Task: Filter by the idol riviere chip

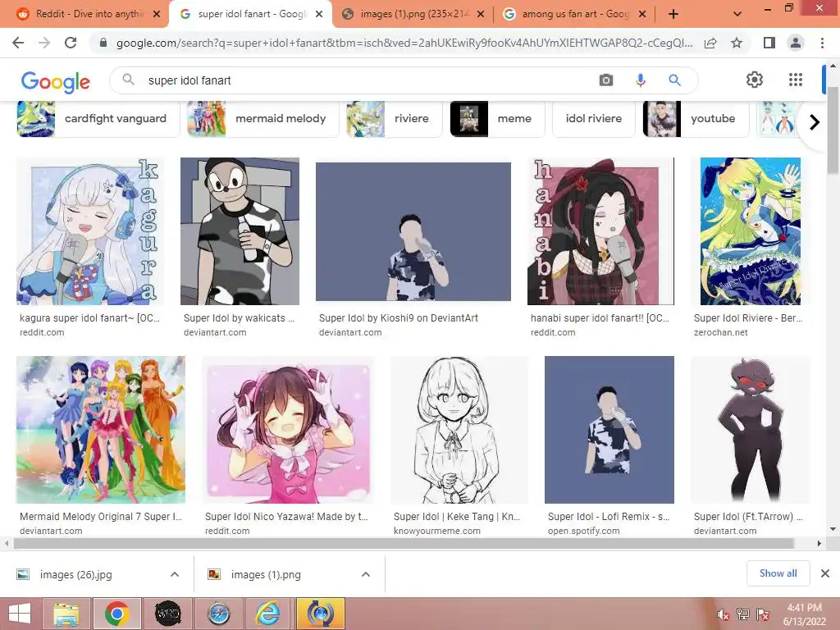Action: [594, 119]
